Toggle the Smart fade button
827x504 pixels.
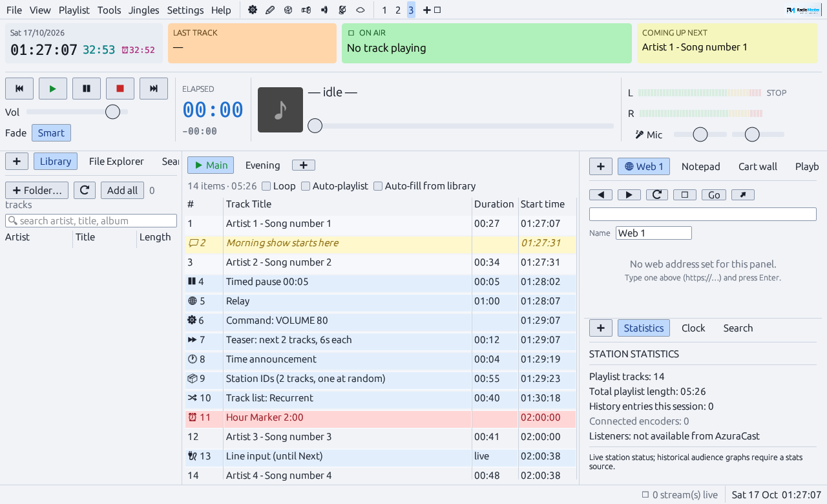[x=51, y=133]
